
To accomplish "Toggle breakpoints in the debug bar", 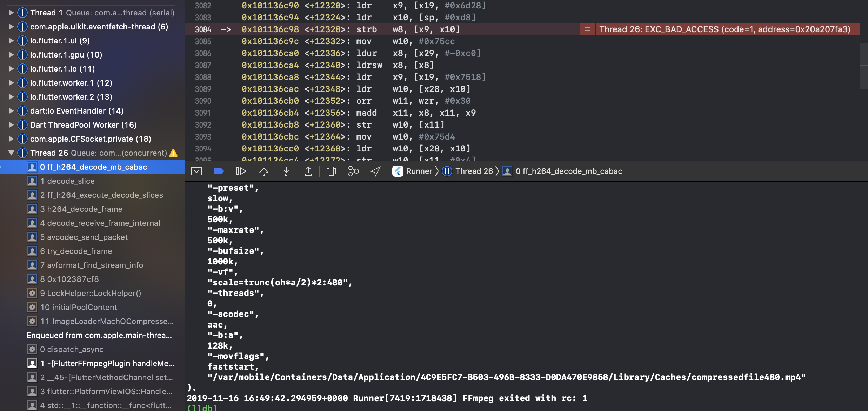I will coord(219,171).
